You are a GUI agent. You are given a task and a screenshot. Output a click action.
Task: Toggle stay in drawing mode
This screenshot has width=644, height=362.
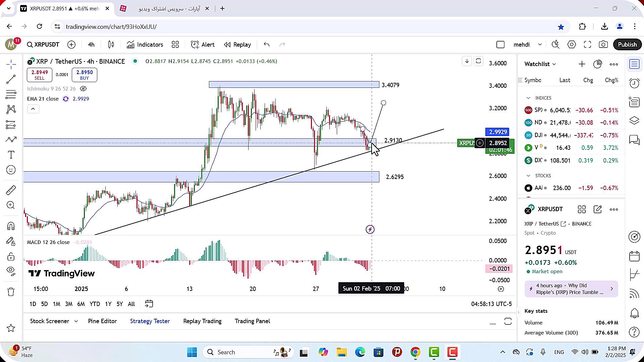[x=11, y=241]
